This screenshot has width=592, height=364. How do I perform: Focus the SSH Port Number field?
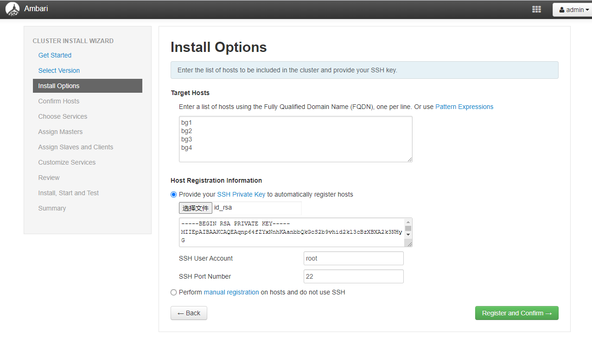(x=353, y=276)
